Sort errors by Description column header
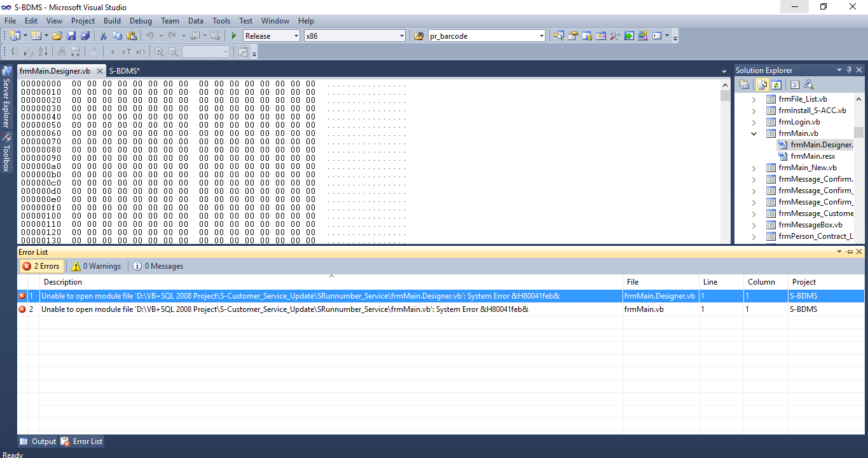 click(331, 282)
